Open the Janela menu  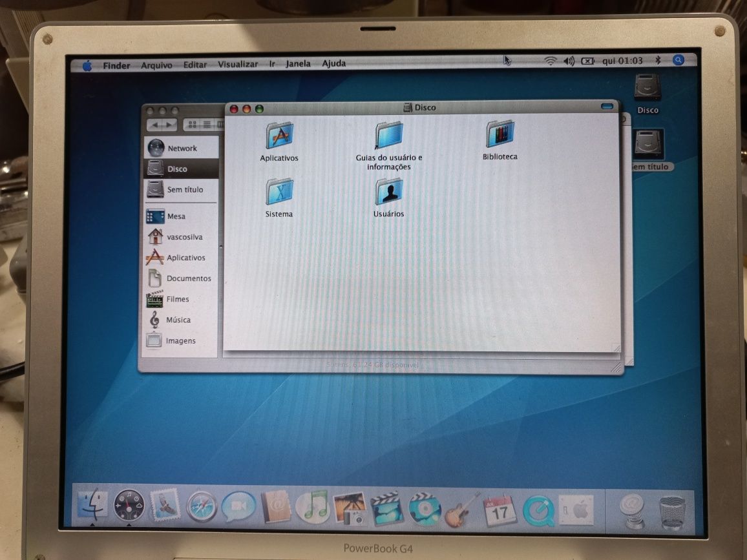click(x=298, y=63)
